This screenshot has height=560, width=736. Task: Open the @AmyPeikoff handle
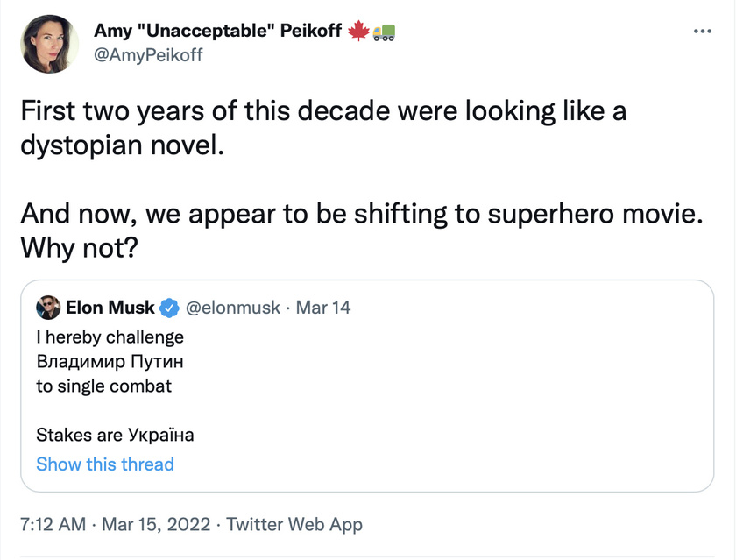click(148, 55)
